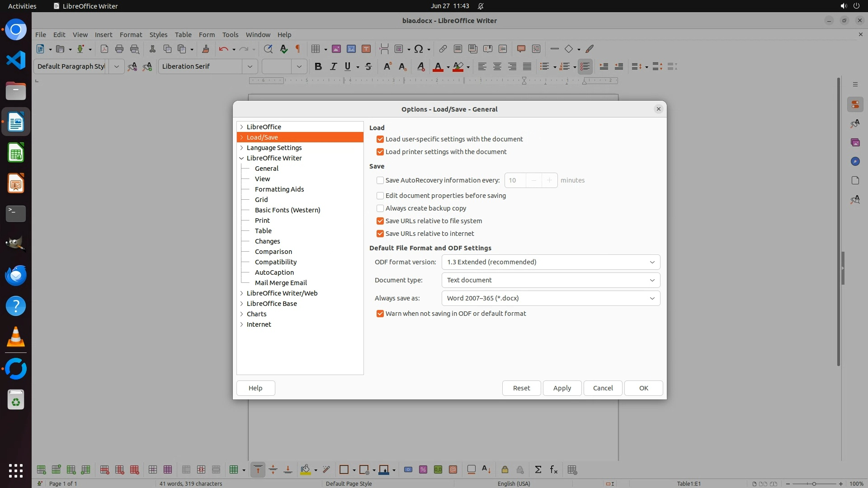Open Thunderbird from the dock
Viewport: 868px width, 488px height.
click(16, 275)
